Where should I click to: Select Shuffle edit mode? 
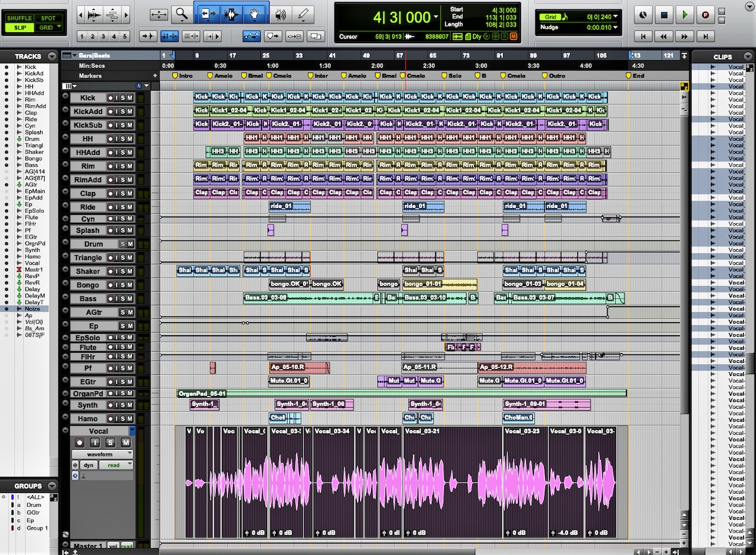click(x=19, y=18)
